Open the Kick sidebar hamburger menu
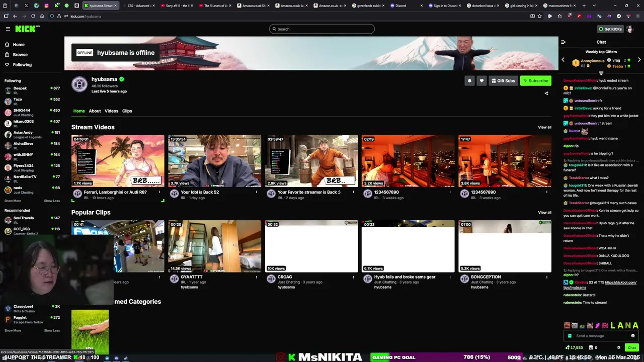Screen dimensions: 644x362 tap(8, 29)
